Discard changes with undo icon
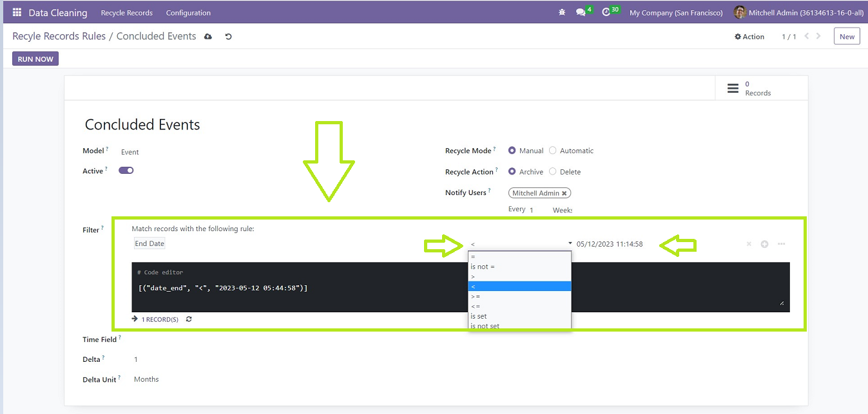 (228, 37)
